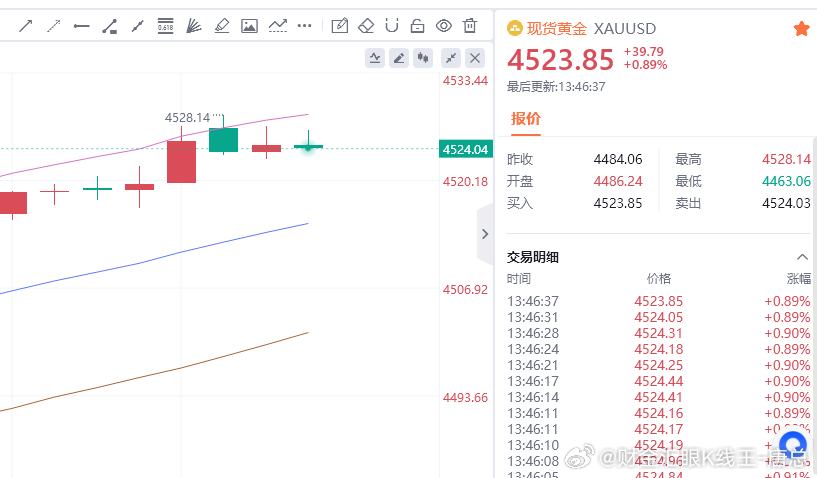
Task: Toggle magnet snap mode
Action: [392, 25]
